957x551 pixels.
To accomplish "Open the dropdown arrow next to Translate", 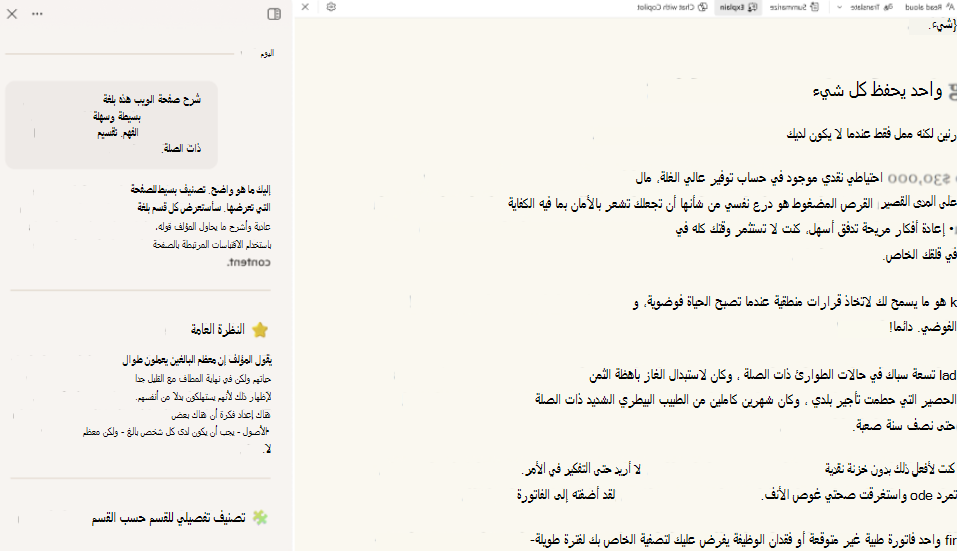I will 840,7.
